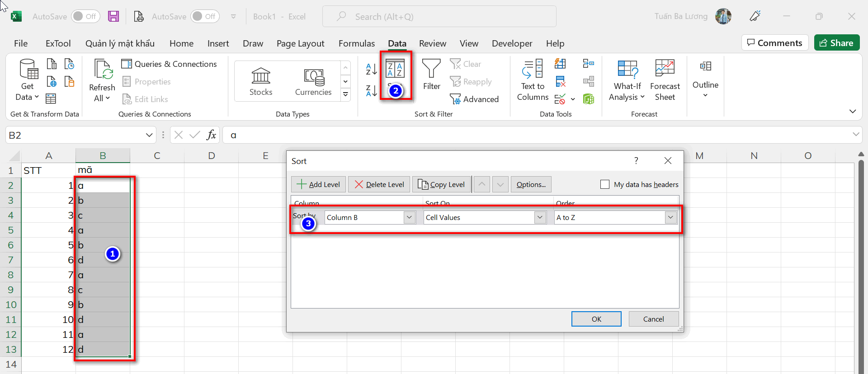Open the Data Validation dropdown arrow
This screenshot has width=868, height=374.
[x=573, y=99]
